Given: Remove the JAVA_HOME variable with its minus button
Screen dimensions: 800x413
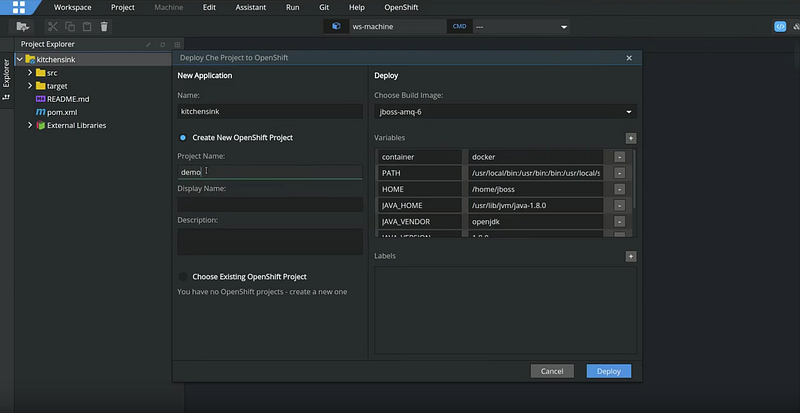Looking at the screenshot, I should 619,205.
